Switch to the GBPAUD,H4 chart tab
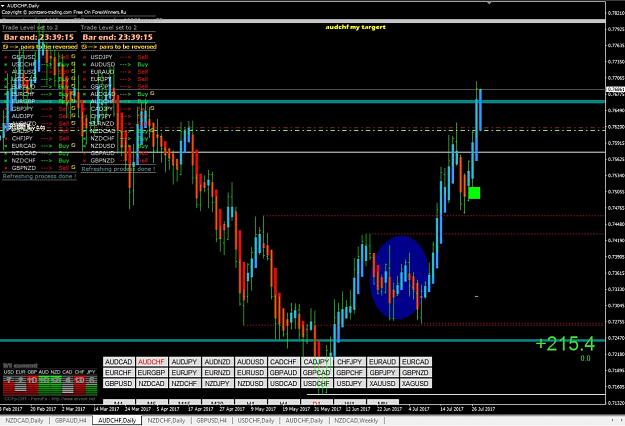625x426 pixels. 71,420
